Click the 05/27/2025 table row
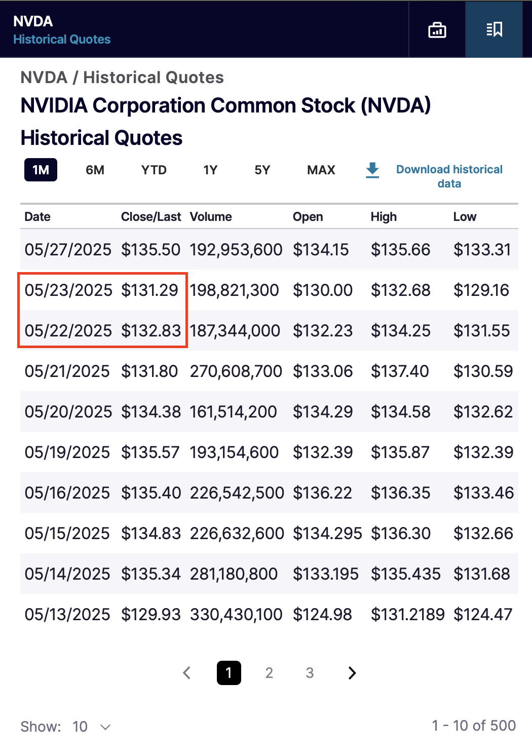 point(269,249)
